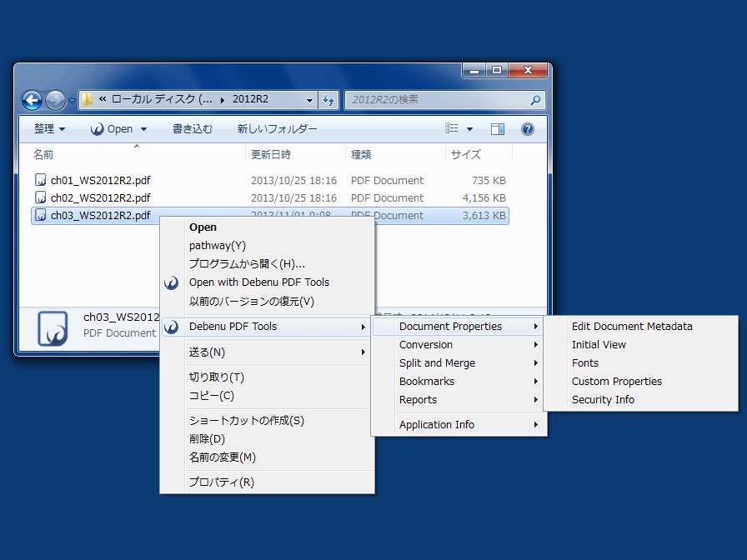Open the 整理 organize menu
Image resolution: width=747 pixels, height=560 pixels.
pyautogui.click(x=49, y=129)
